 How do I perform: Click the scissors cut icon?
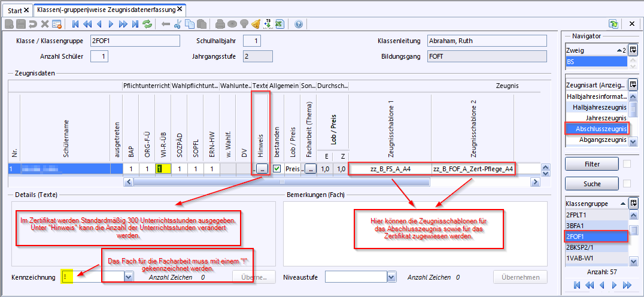pos(178,24)
